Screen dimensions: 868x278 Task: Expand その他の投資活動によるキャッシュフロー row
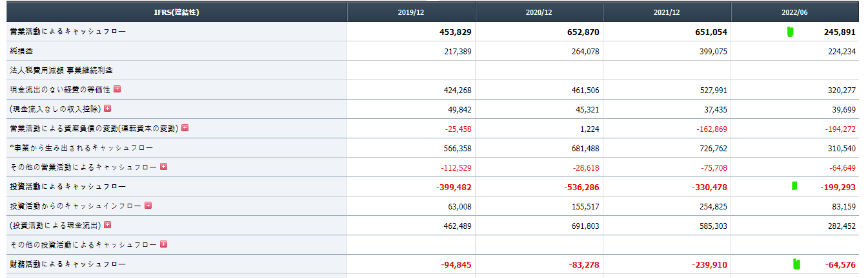point(163,244)
